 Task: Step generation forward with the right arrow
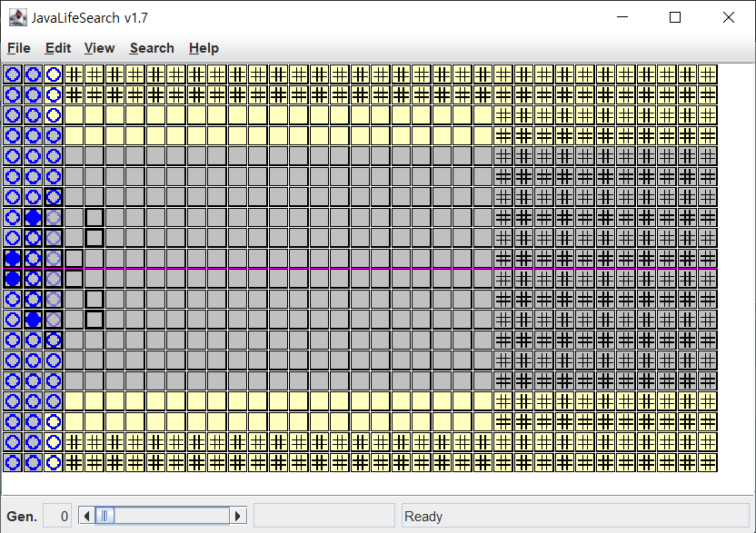238,516
